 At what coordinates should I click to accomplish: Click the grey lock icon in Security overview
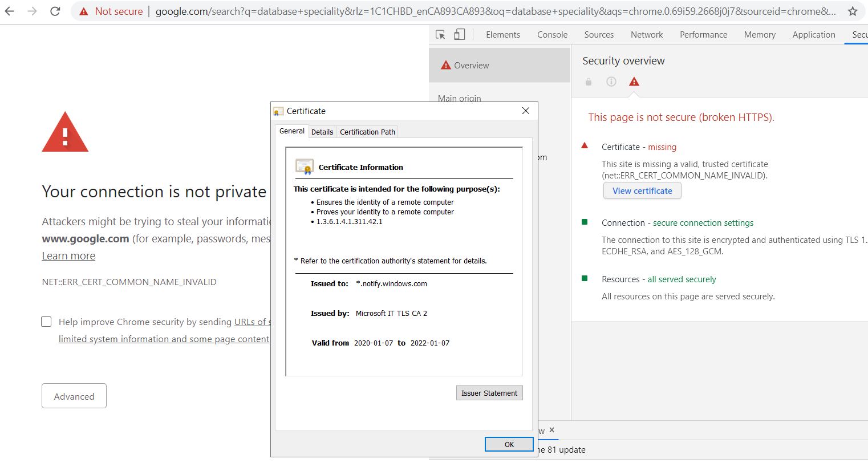point(589,82)
